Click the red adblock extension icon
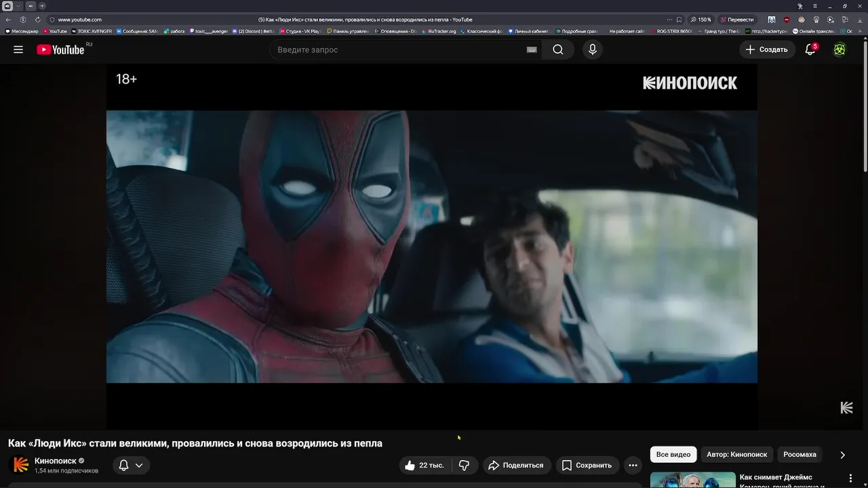Viewport: 868px width, 488px height. (787, 20)
